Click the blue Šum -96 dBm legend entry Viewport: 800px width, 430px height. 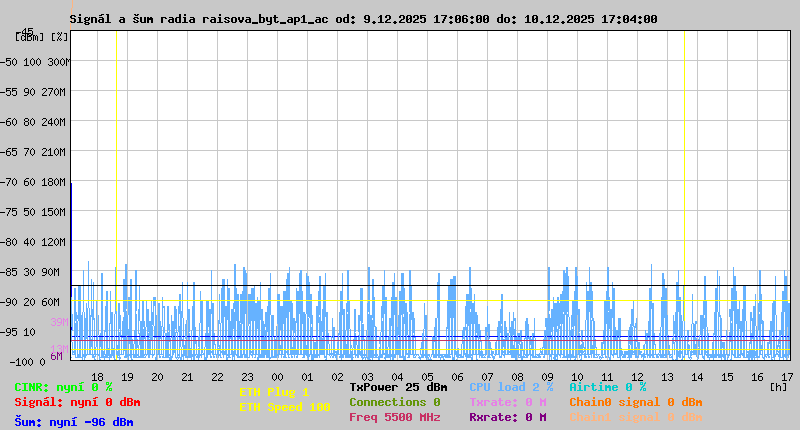(x=74, y=422)
